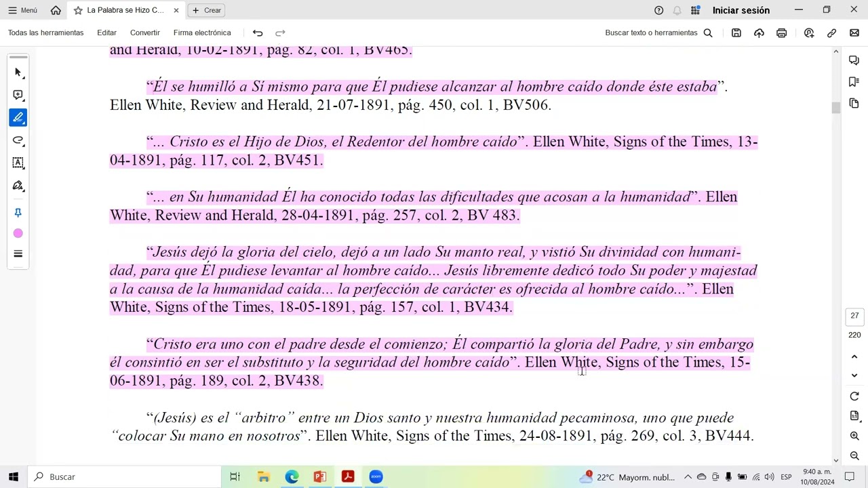Open File Explorer from the taskbar
Viewport: 868px width, 488px height.
tap(263, 476)
